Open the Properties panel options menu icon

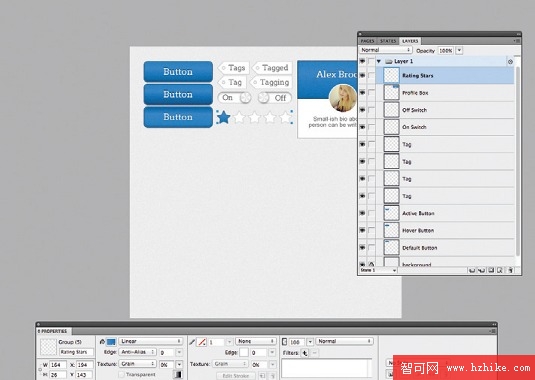pyautogui.click(x=493, y=331)
